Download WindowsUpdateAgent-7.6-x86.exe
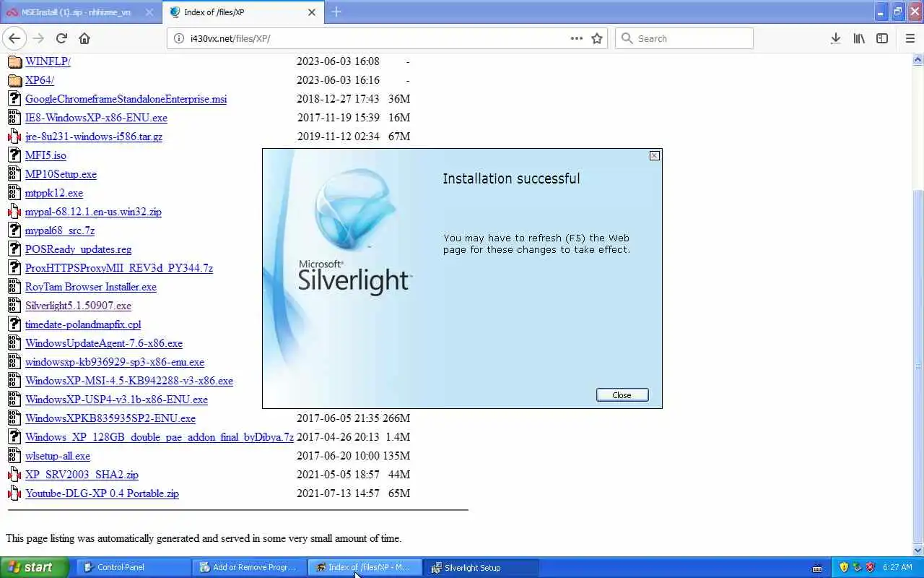The height and width of the screenshot is (578, 924). tap(104, 343)
